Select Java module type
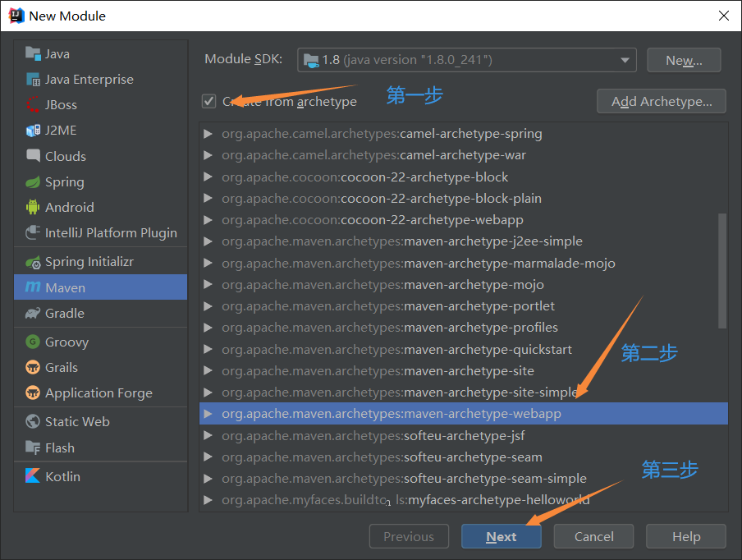This screenshot has width=742, height=560. pos(101,53)
